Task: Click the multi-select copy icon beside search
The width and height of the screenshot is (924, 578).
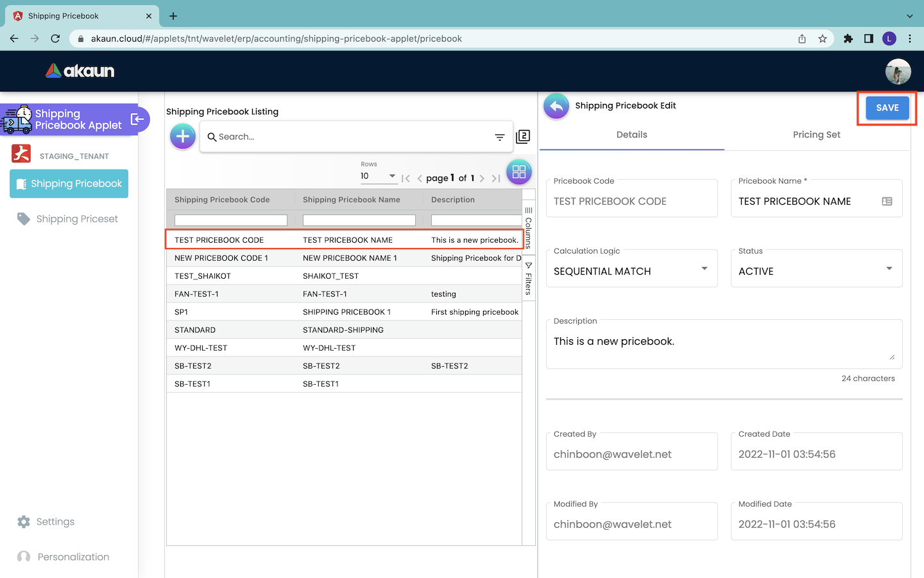Action: (523, 136)
